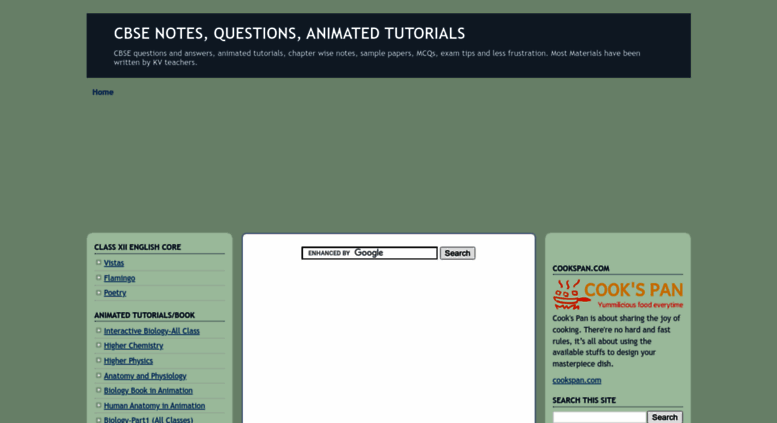This screenshot has width=777, height=423.
Task: Open Biology-Part1 (All Classes) link
Action: [x=148, y=420]
